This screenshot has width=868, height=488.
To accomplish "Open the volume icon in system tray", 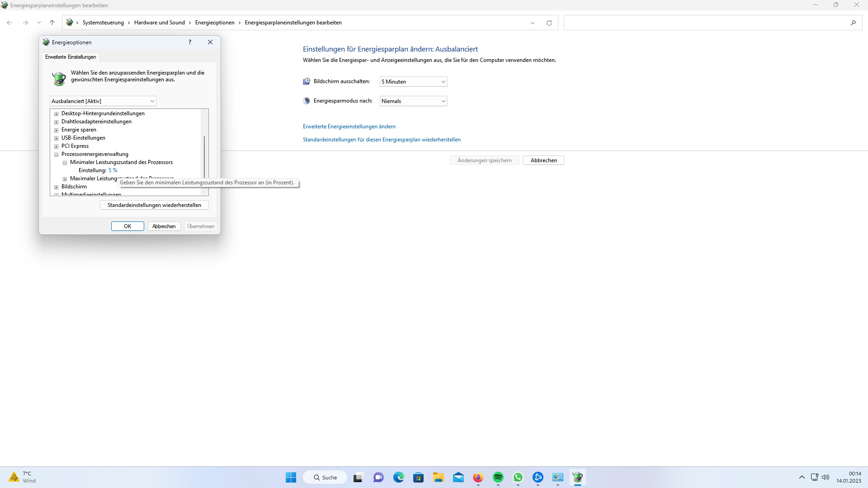I will [826, 477].
